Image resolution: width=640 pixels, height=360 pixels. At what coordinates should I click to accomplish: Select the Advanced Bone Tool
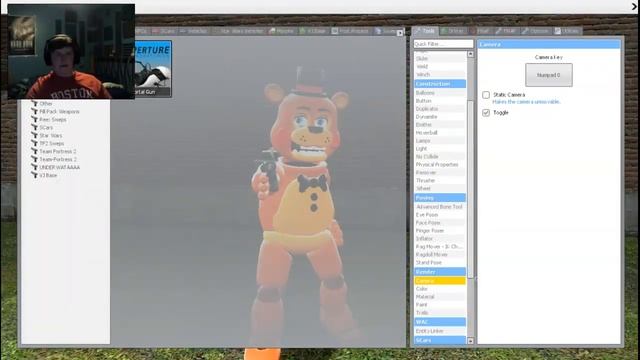440,207
